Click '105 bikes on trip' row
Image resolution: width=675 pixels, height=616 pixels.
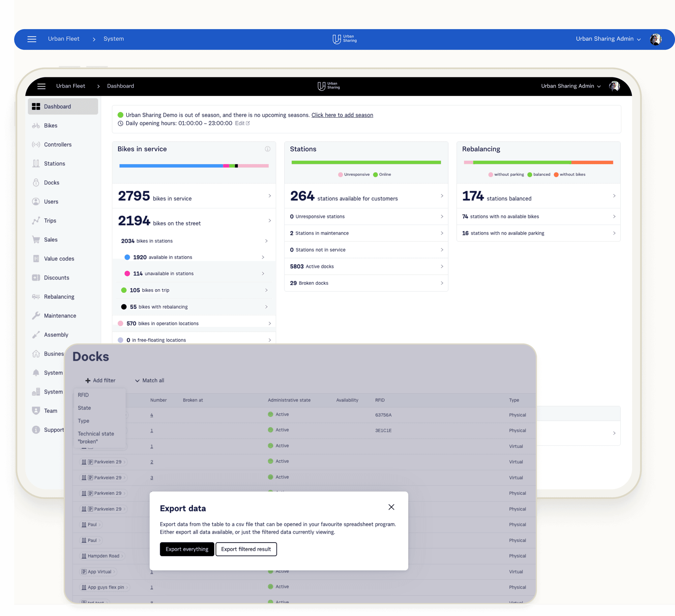coord(194,290)
